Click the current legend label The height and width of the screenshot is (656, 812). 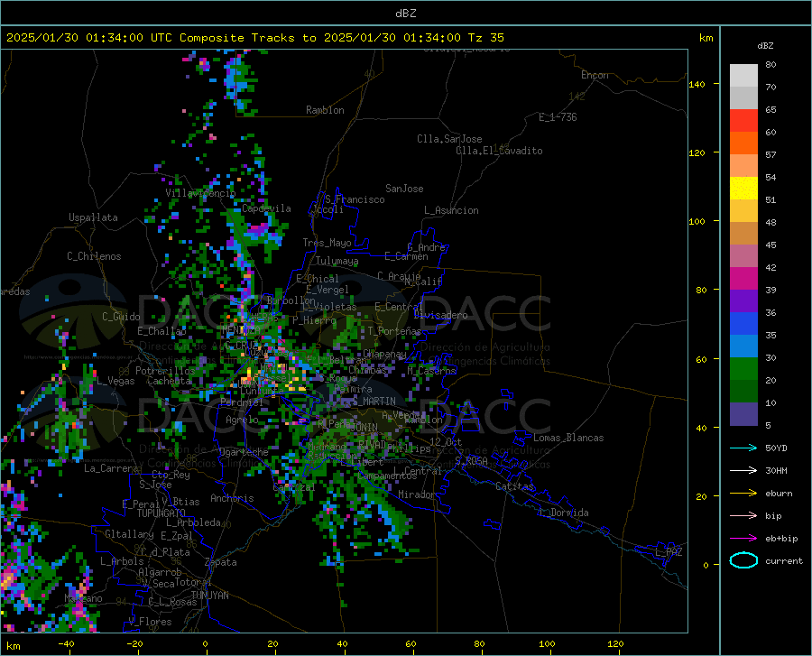click(x=784, y=561)
